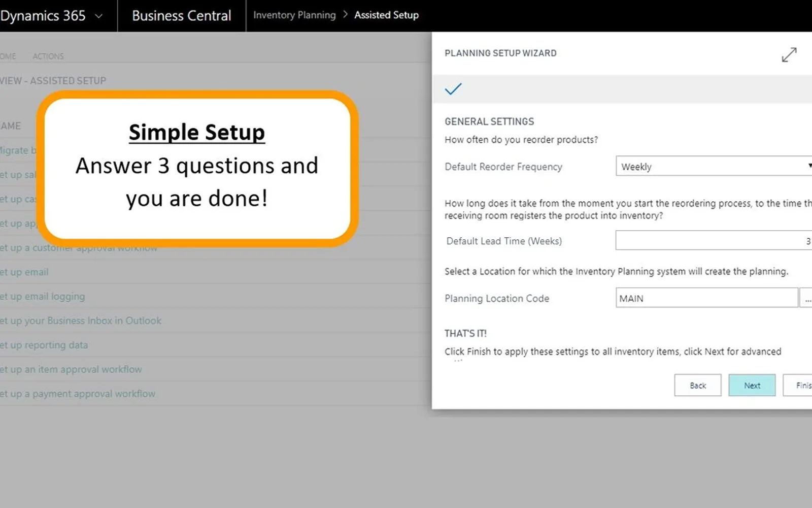Open the Default Reorder Frequency dropdown

tap(714, 166)
